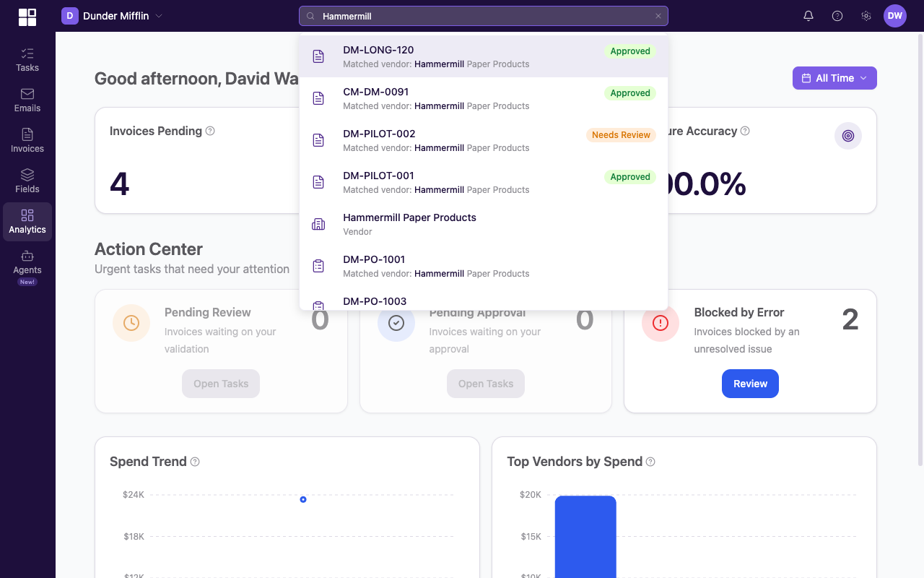This screenshot has height=578, width=924.
Task: Click the Review button under Blocked by Error
Action: [750, 384]
